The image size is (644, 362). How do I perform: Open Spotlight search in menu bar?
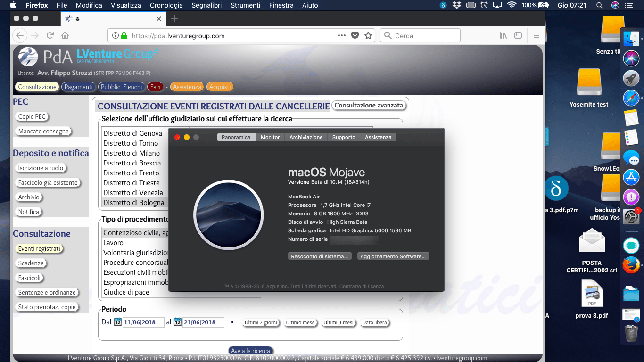click(x=599, y=5)
